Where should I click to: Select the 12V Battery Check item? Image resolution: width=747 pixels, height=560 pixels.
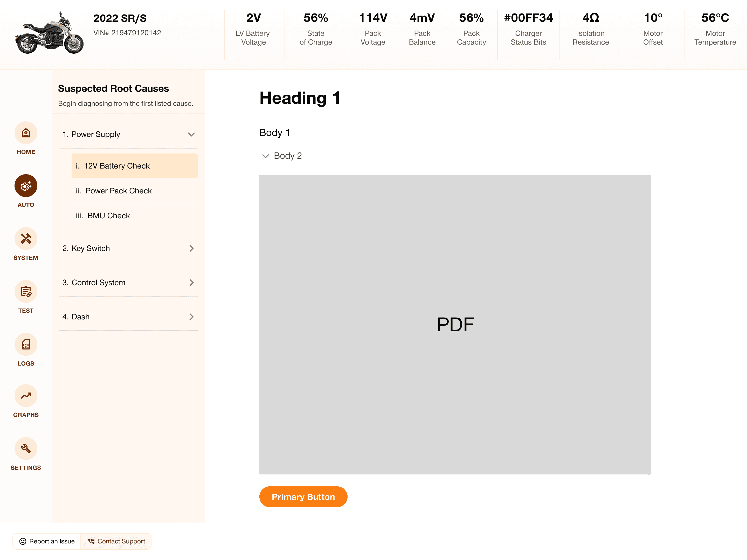134,166
